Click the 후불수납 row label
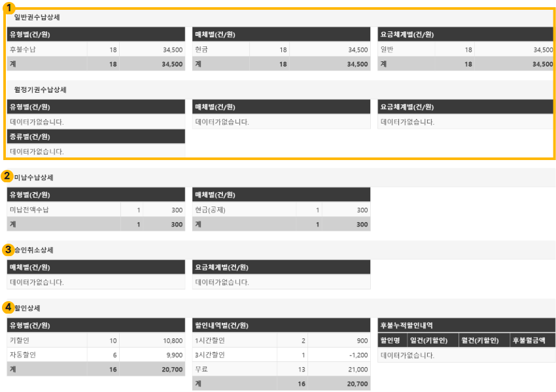Screen dimensions: 556x392 23,50
